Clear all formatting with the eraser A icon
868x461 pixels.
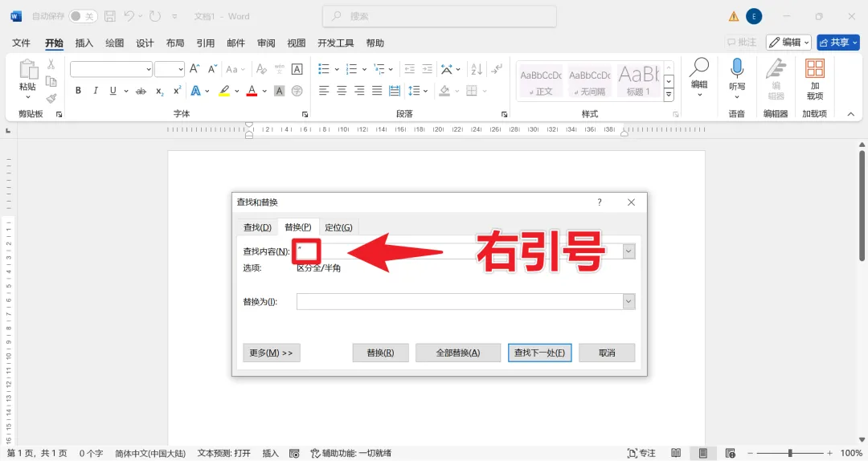click(261, 68)
